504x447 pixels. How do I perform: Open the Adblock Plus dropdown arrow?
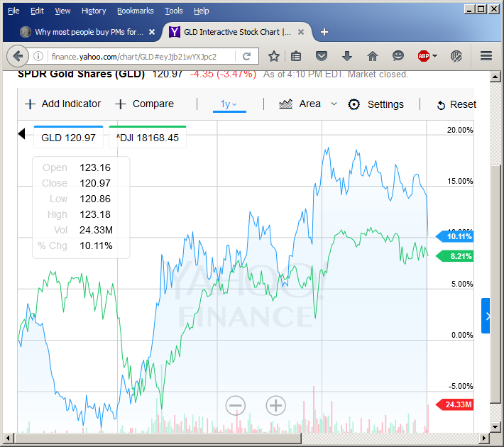point(435,56)
